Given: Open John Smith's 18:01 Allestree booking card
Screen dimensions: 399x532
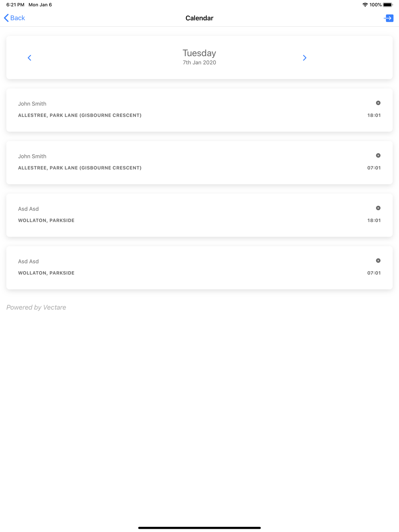Looking at the screenshot, I should pos(199,110).
